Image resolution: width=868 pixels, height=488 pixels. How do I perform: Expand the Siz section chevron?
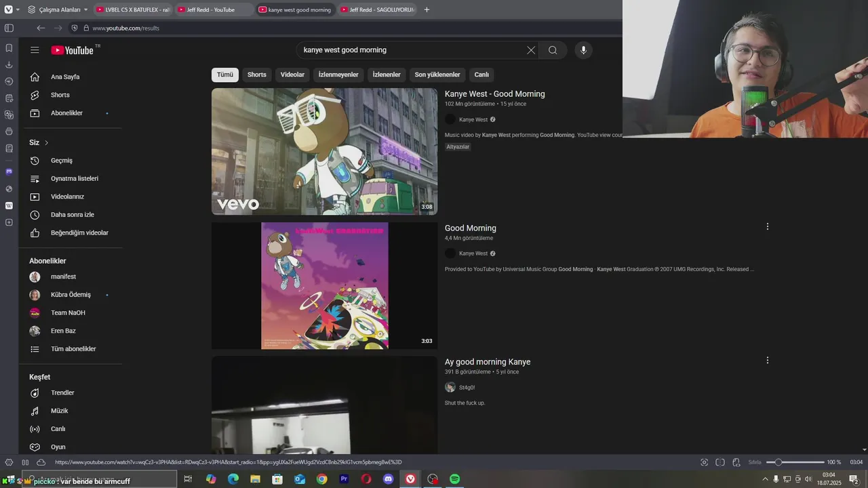(46, 143)
